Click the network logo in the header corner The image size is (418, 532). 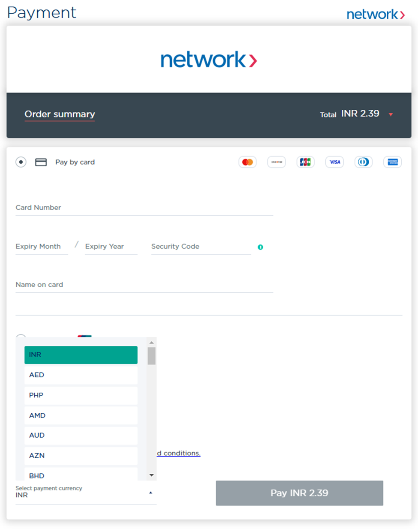[x=376, y=15]
